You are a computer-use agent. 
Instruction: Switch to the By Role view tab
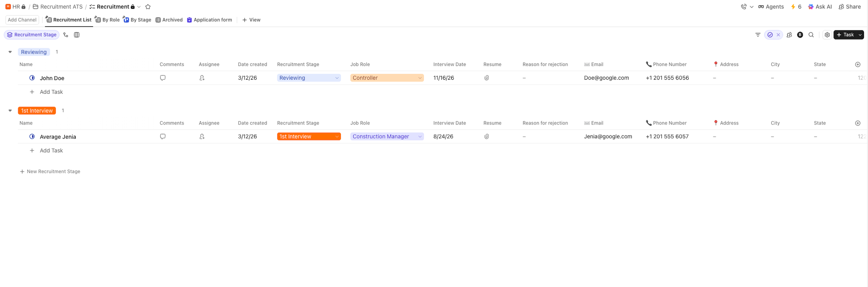tap(107, 20)
